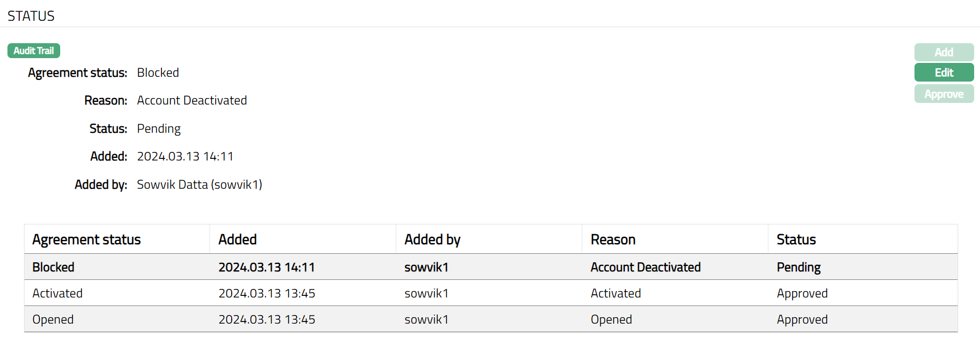Click the Approve button
This screenshot has width=980, height=338.
(944, 94)
